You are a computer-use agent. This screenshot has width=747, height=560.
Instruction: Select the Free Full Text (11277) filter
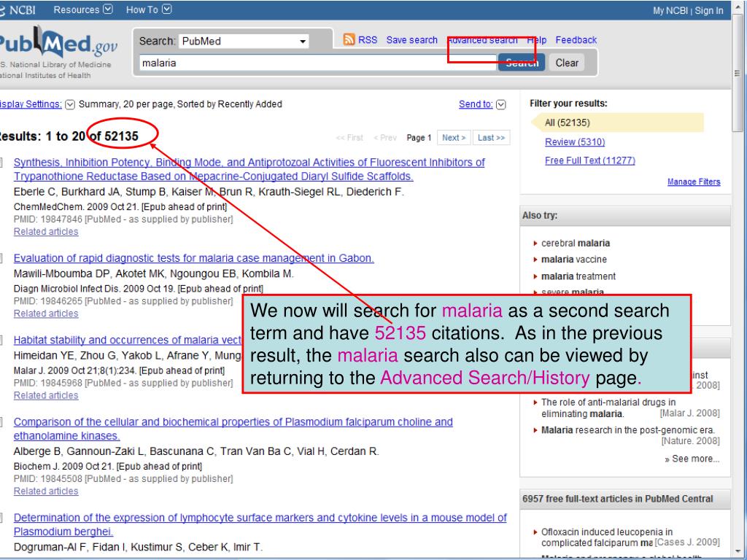tap(589, 160)
